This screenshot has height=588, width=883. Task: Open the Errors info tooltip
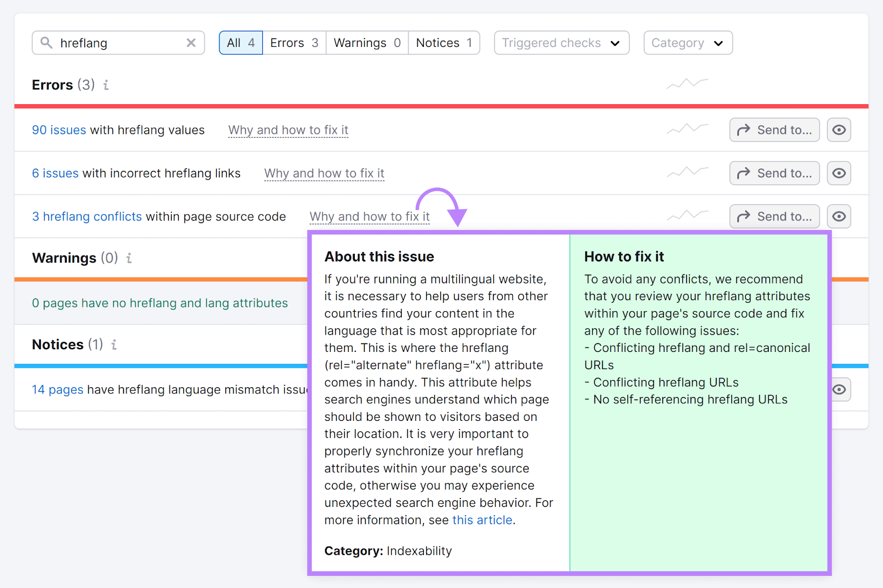[106, 85]
